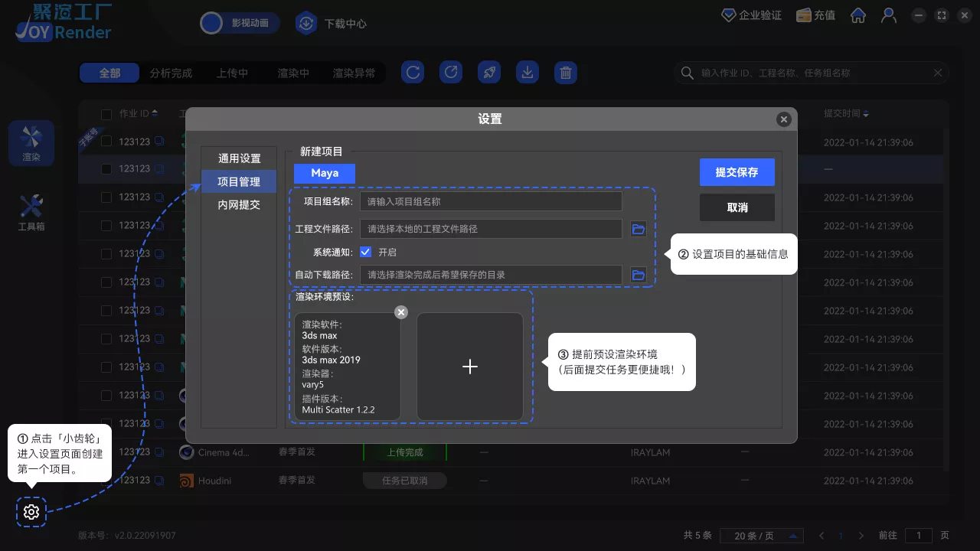Click the Cinema 4D software icon
Image resolution: width=980 pixels, height=551 pixels.
click(186, 452)
